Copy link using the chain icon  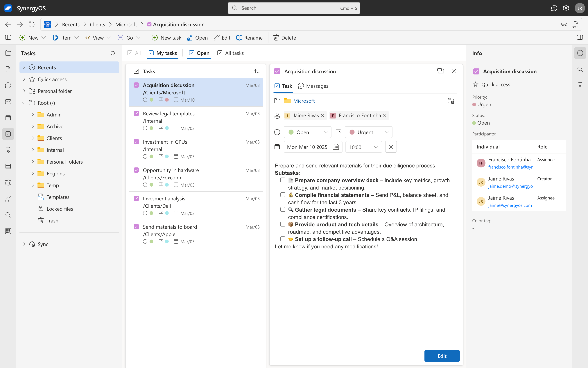(x=564, y=24)
